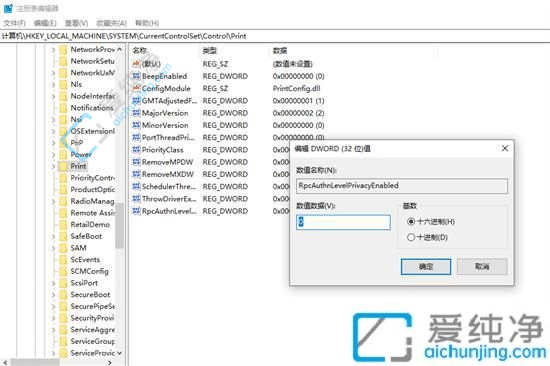This screenshot has width=550, height=366.
Task: Select the MajorVersion DWORD icon
Action: coord(136,113)
